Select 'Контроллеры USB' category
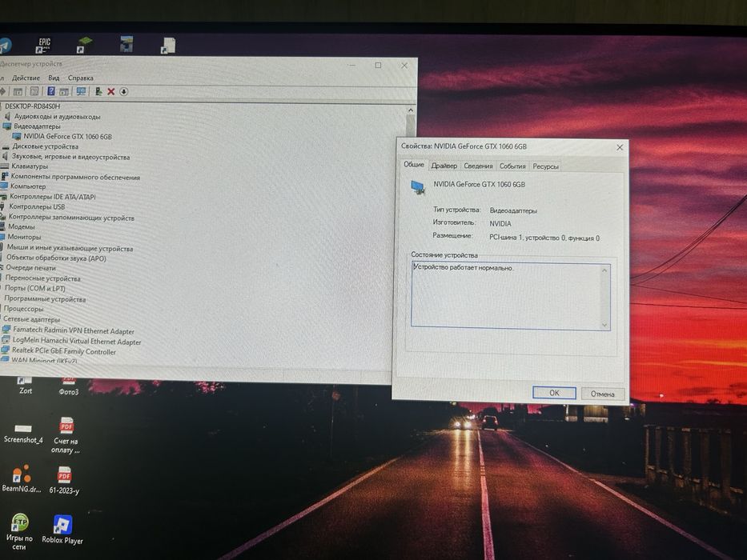Viewport: 747px width, 560px height. click(x=37, y=206)
